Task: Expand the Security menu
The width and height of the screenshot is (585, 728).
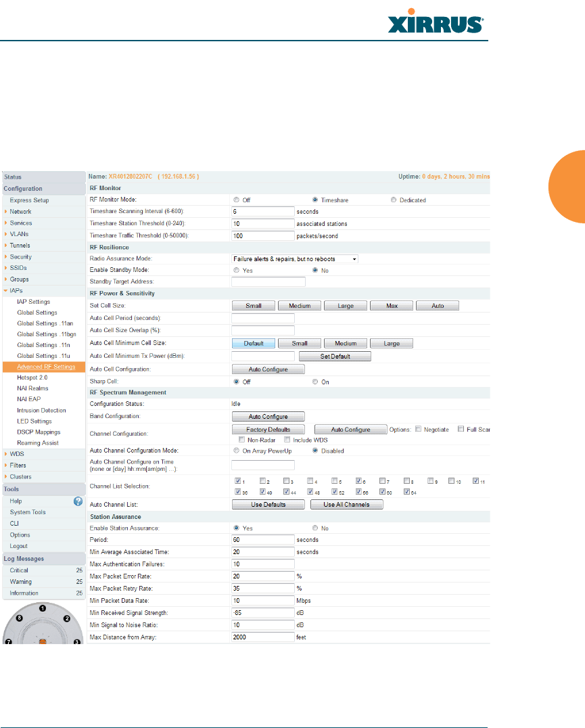Action: click(x=21, y=256)
